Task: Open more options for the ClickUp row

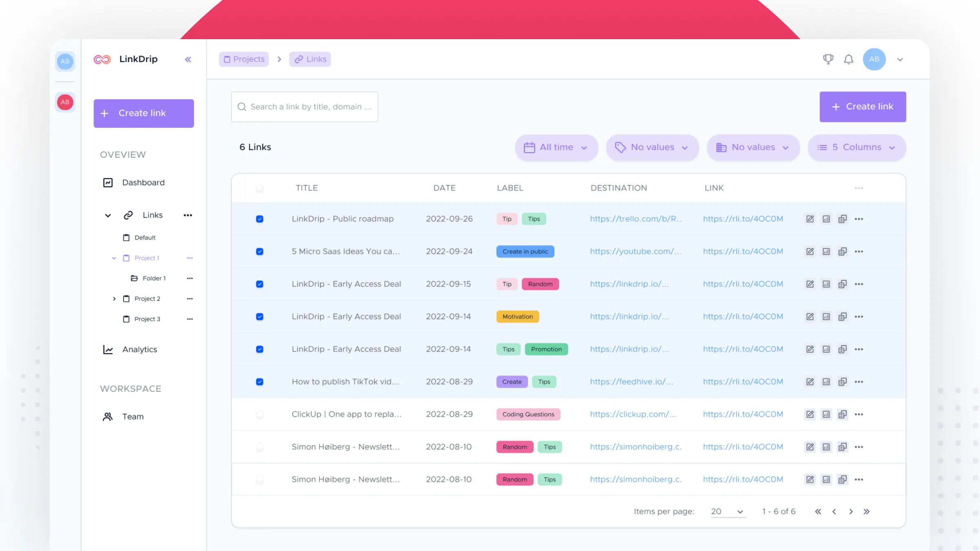Action: point(859,414)
